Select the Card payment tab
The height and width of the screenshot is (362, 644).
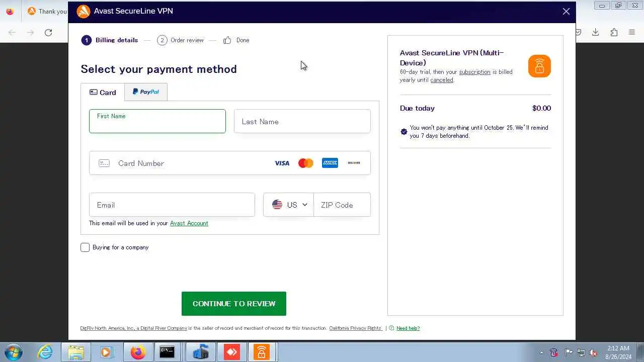[103, 92]
